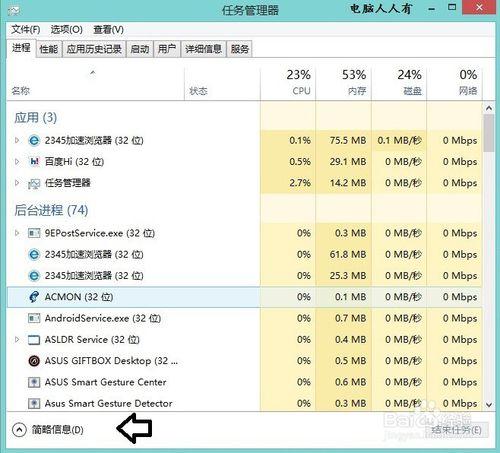
Task: Click the 任务管理器 process row icon
Action: point(34,183)
